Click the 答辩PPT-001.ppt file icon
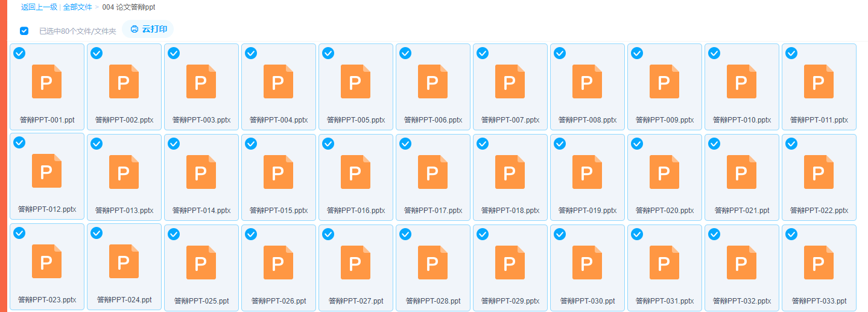Viewport: 868px width, 312px height. 46,81
